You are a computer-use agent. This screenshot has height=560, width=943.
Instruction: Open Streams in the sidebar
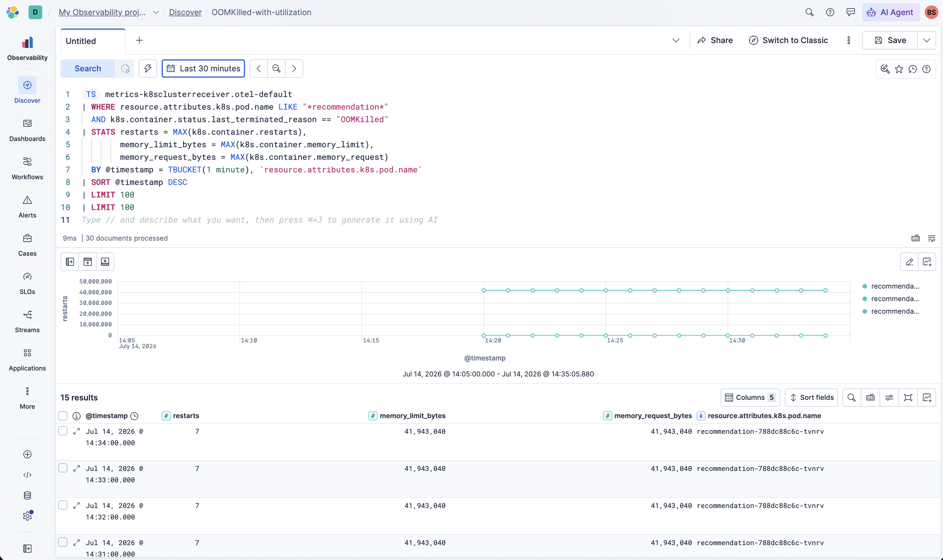coord(27,321)
